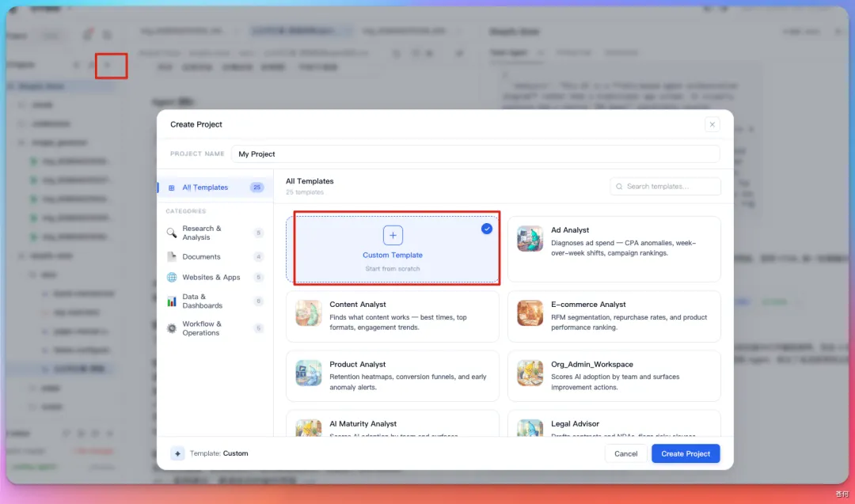Toggle the Custom Template selected checkmark
Screen dimensions: 855x504
point(487,229)
